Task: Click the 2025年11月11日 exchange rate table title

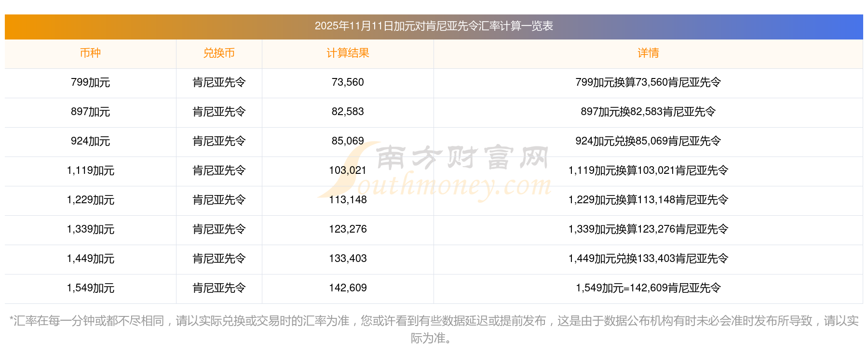Action: point(434,26)
